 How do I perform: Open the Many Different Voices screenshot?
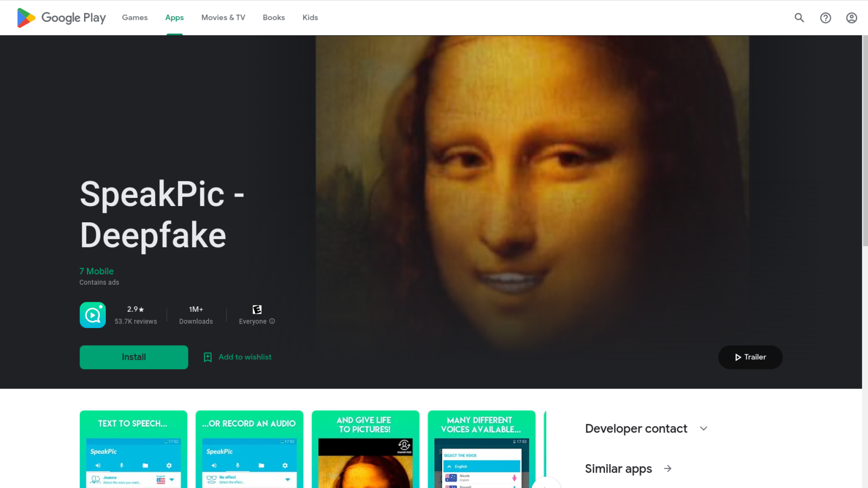481,449
